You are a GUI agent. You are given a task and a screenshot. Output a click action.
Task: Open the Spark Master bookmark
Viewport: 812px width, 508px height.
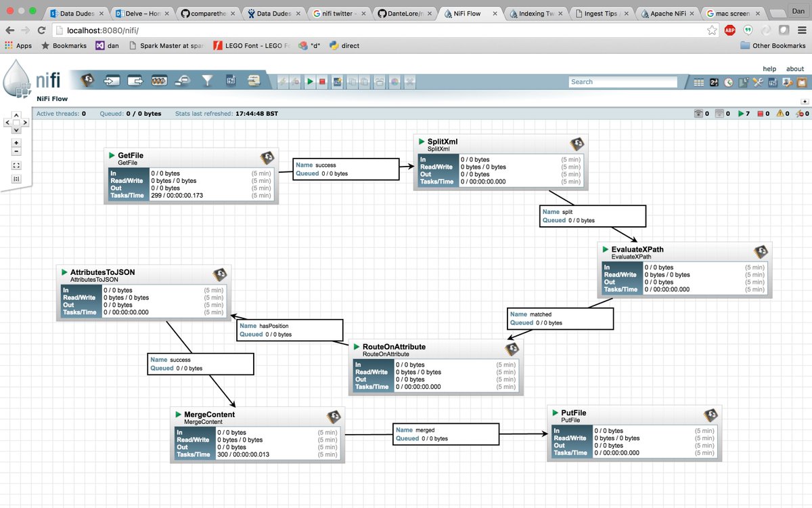click(166, 46)
